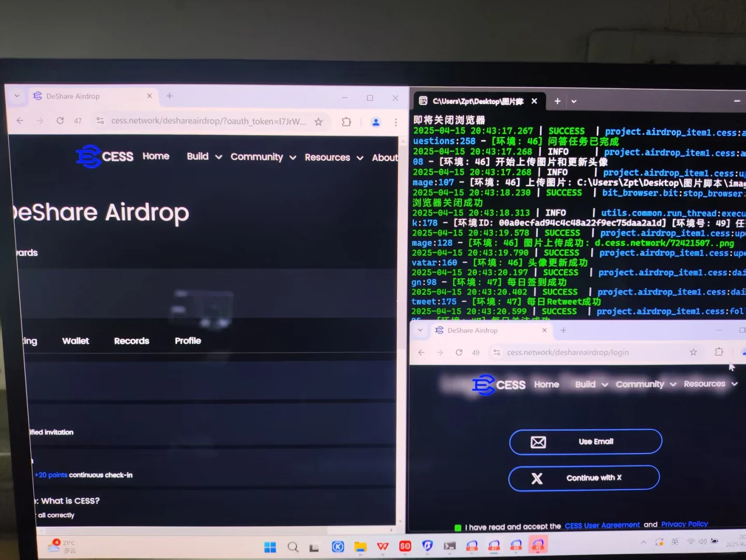746x560 pixels.
Task: Open Windows Search from the taskbar
Action: (293, 547)
